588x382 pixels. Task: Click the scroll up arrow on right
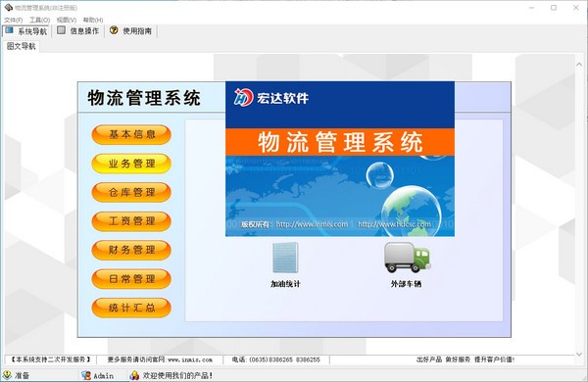[579, 65]
